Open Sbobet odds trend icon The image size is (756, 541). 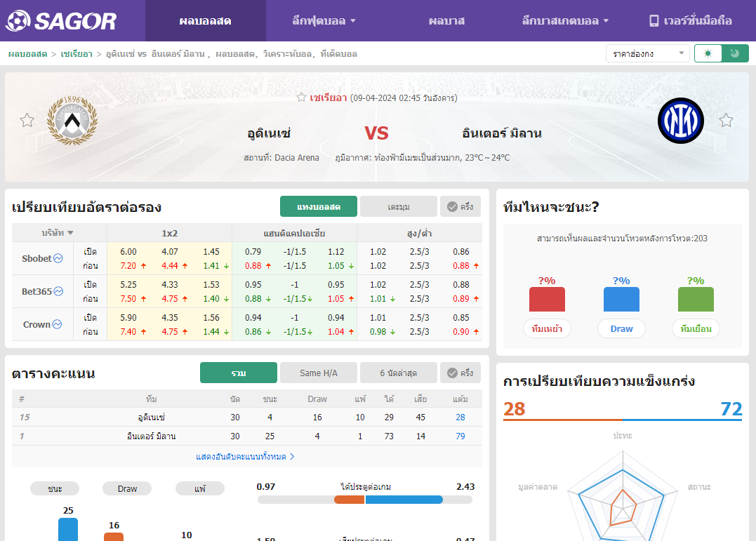click(58, 258)
